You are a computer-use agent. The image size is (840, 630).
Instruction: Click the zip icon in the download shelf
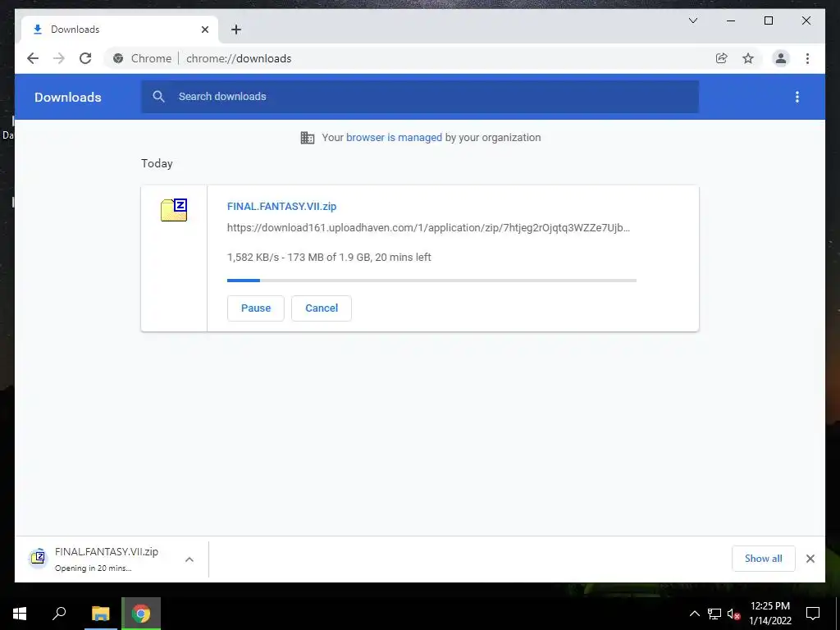pyautogui.click(x=38, y=558)
